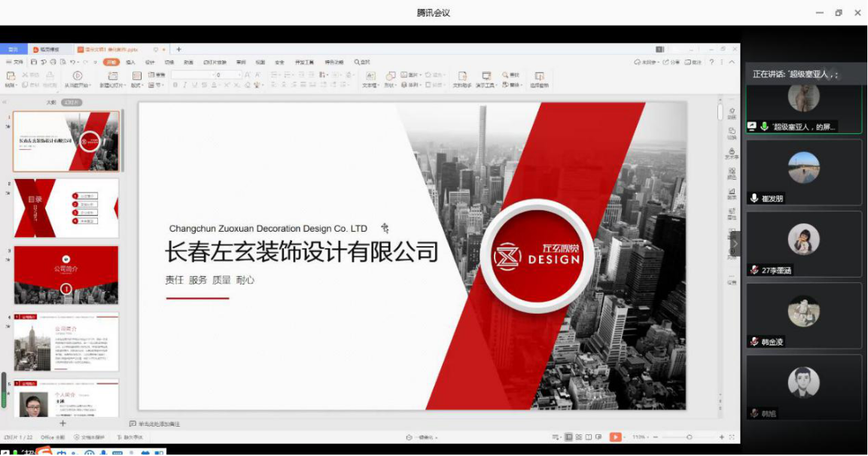Viewport: 868px width, 456px height.
Task: Open the 开发工具 Developer Tools tab
Action: [304, 62]
